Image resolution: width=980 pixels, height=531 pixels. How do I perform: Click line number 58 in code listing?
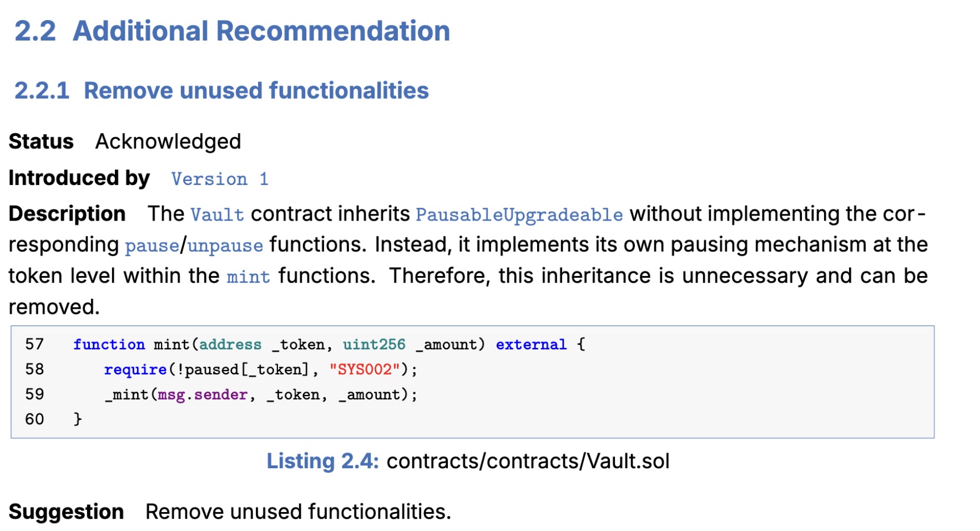point(34,369)
